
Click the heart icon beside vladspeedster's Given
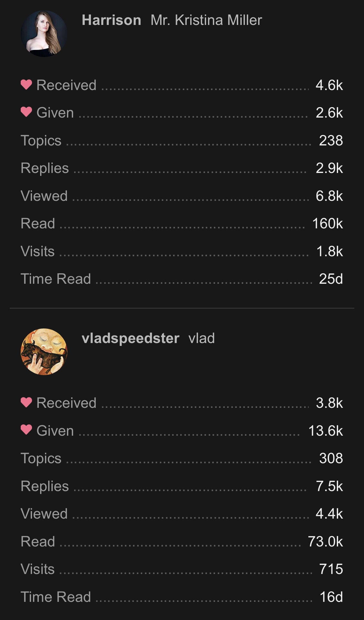[26, 430]
